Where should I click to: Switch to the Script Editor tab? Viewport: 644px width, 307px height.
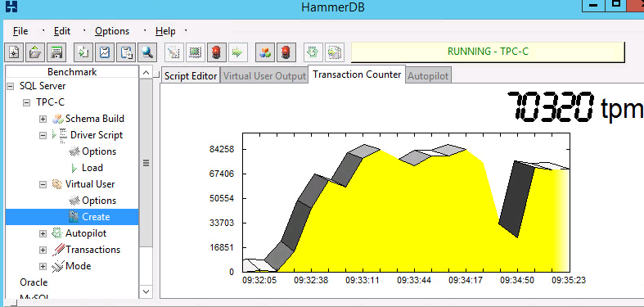point(191,76)
